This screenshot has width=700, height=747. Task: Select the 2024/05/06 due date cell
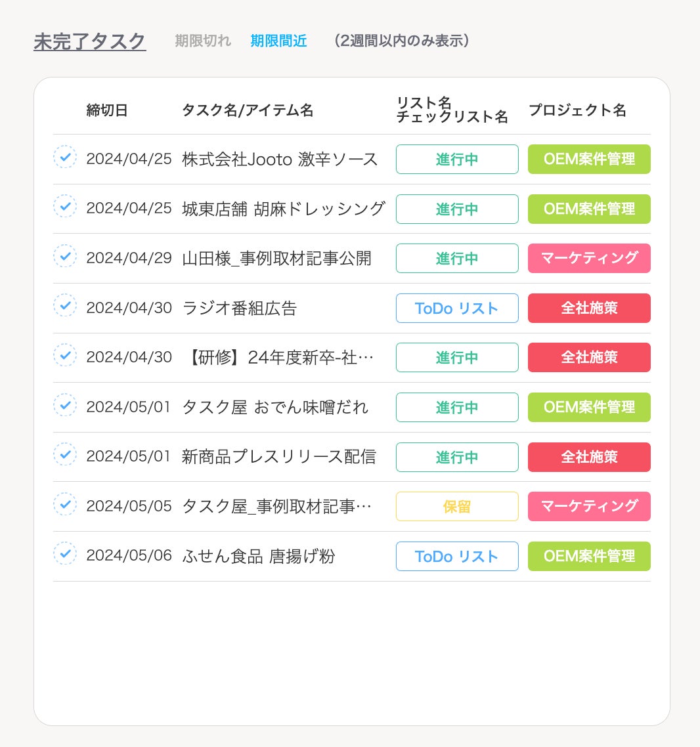(129, 556)
